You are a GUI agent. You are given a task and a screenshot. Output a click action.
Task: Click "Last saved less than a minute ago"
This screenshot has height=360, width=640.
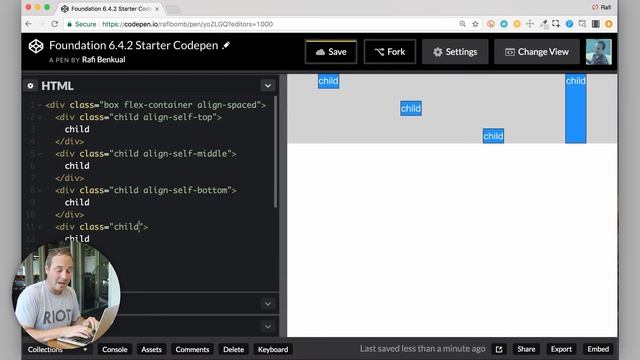tap(422, 349)
